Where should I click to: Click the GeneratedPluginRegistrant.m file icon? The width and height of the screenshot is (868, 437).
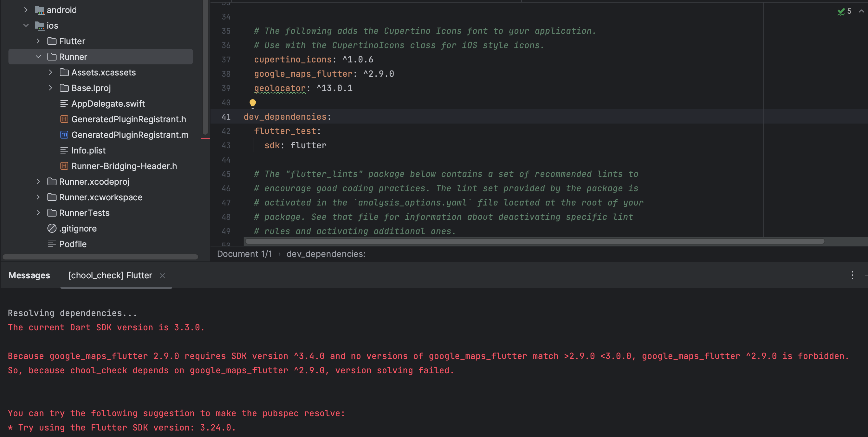point(64,135)
